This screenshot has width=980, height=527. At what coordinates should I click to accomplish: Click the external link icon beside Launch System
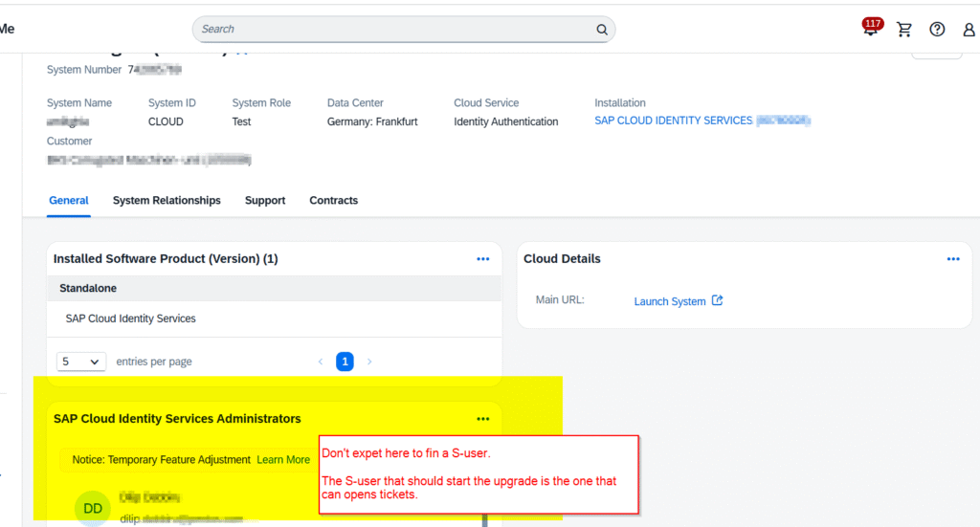(718, 300)
